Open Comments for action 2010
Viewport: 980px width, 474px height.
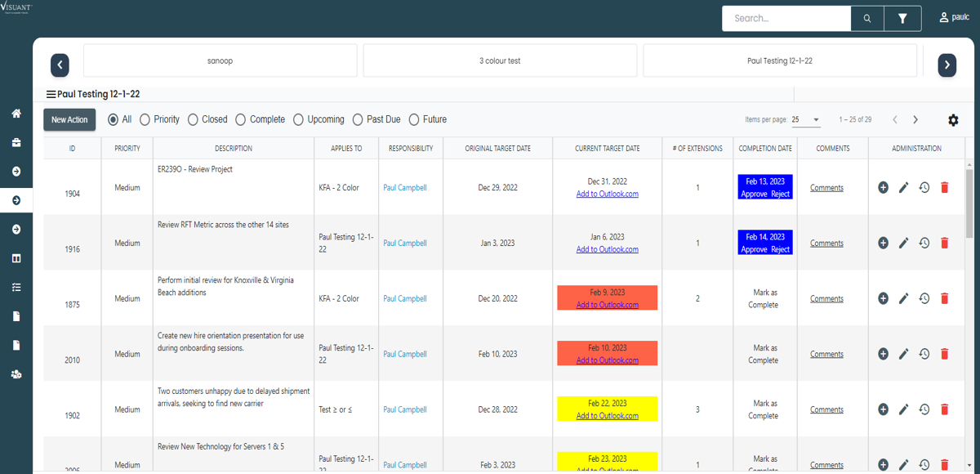click(826, 355)
